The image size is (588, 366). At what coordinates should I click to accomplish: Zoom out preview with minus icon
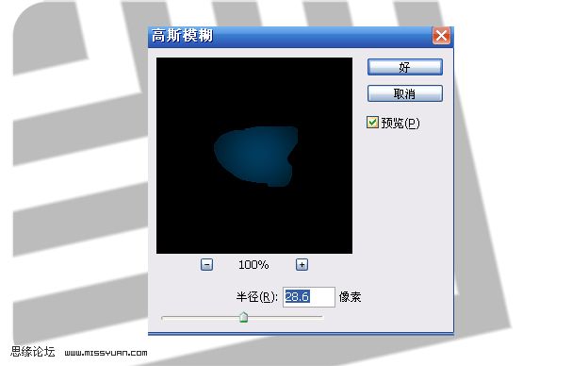tap(206, 265)
